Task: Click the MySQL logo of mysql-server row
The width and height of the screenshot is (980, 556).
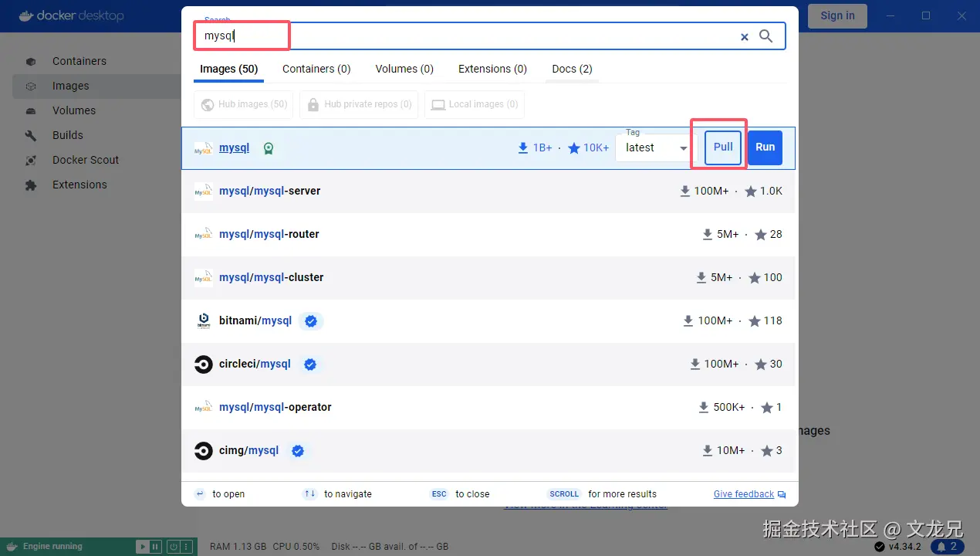Action: (204, 191)
